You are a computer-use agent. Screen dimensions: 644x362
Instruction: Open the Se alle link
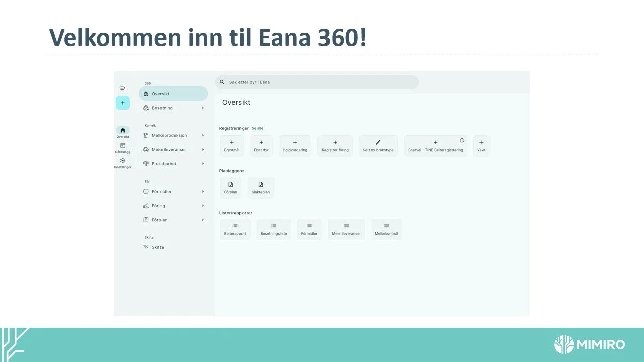coord(257,128)
